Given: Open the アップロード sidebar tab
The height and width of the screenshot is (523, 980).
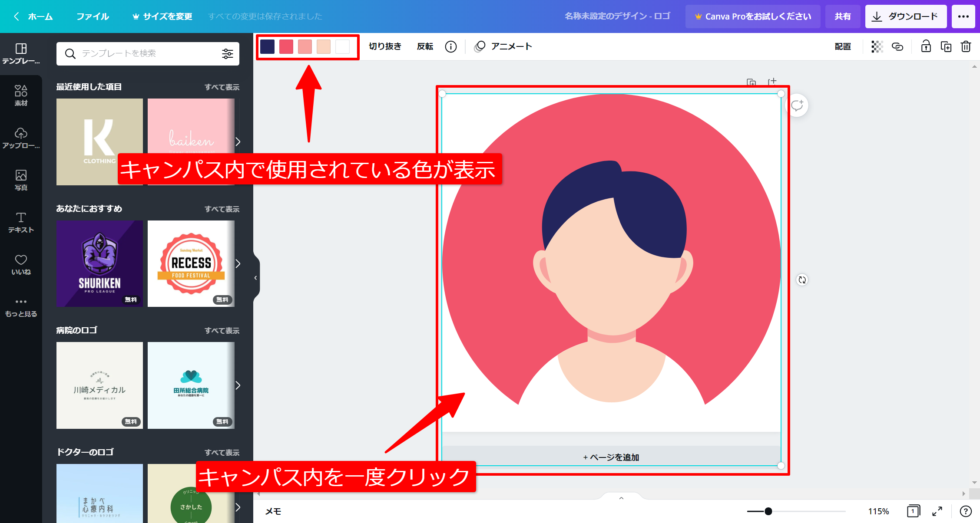Looking at the screenshot, I should coord(21,138).
